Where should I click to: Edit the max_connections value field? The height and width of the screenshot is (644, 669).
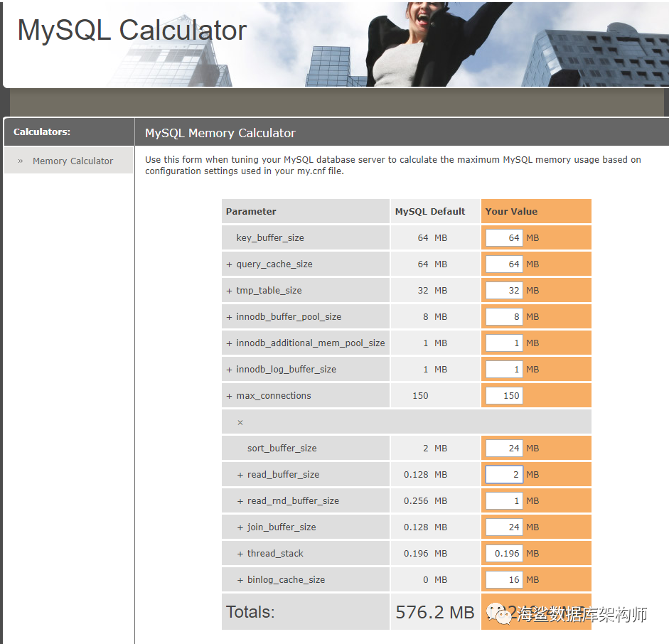tap(504, 396)
